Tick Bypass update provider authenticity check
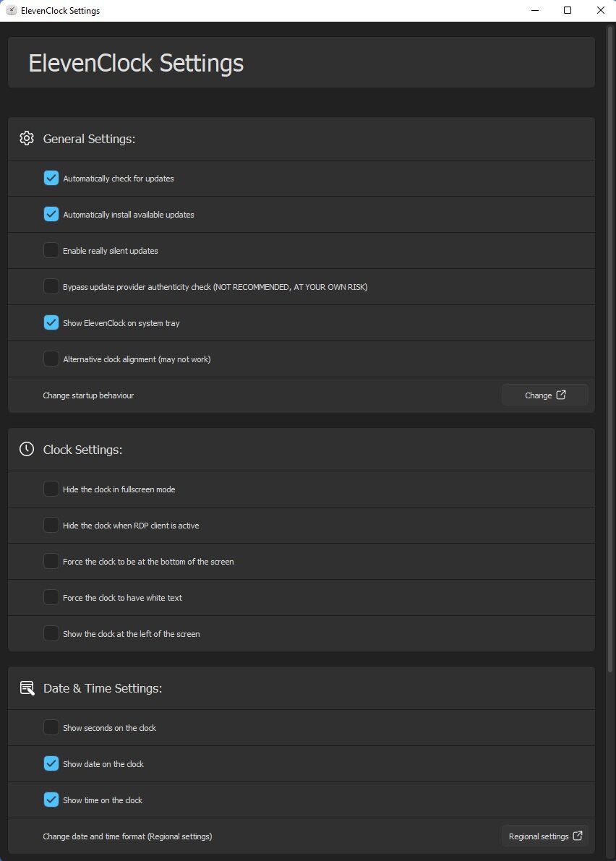 51,286
